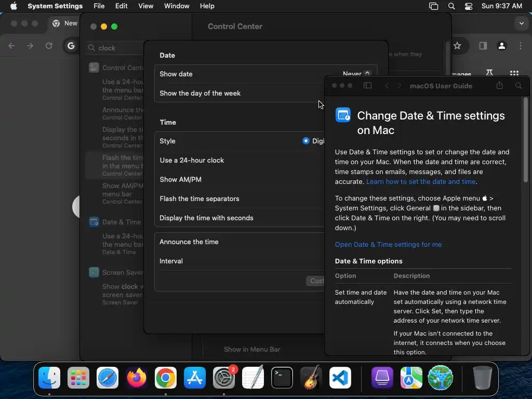Click Learn how to set date and time link
The image size is (532, 399).
tap(421, 181)
